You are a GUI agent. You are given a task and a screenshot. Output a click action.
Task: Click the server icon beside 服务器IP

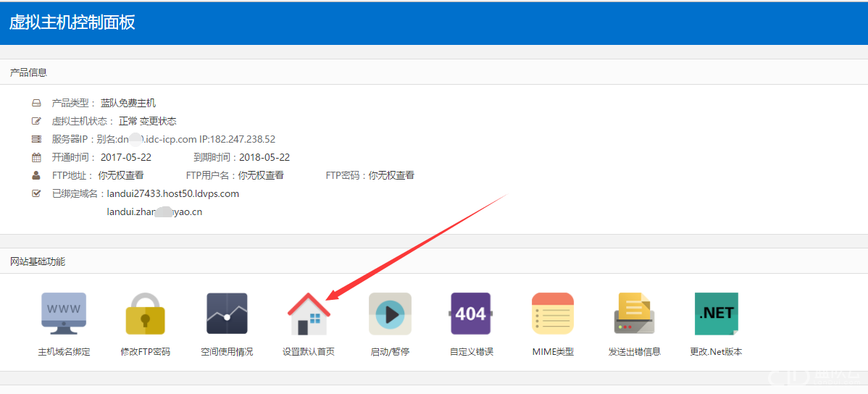pos(36,139)
